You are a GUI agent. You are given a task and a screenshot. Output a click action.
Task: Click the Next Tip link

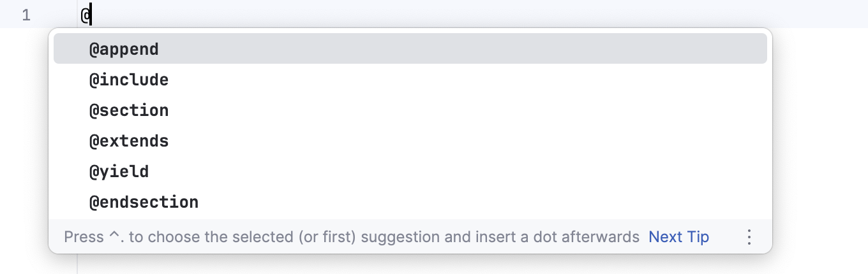point(678,238)
